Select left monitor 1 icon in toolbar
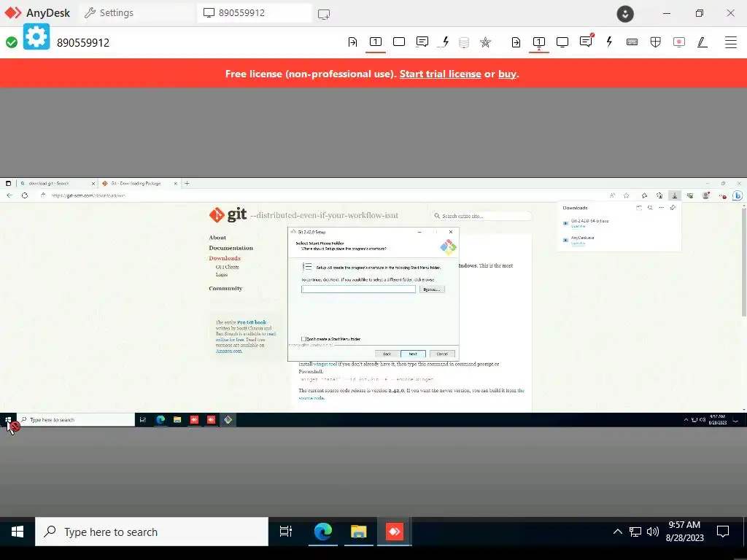The width and height of the screenshot is (747, 560). (x=376, y=42)
